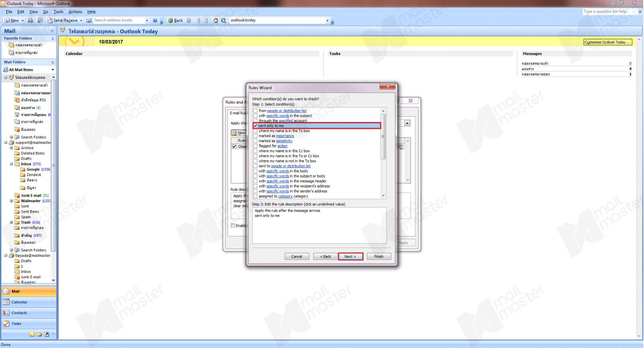Switch to the Tasks pane
Screen dimensions: 644x348
click(x=29, y=323)
